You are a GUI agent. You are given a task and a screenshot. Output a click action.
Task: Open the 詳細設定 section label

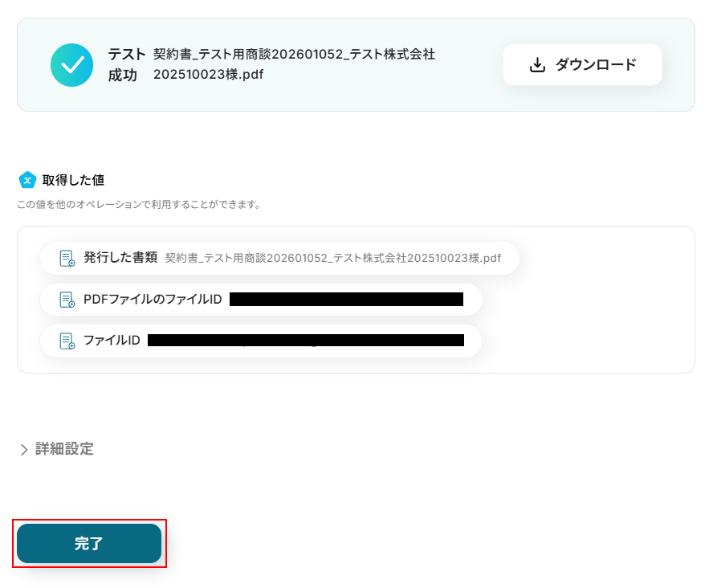coord(64,449)
